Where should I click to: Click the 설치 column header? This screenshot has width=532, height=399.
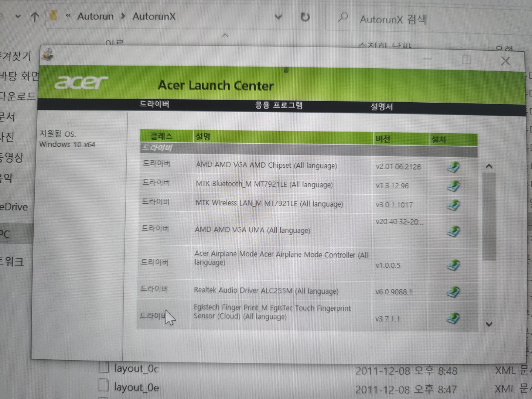click(x=453, y=140)
